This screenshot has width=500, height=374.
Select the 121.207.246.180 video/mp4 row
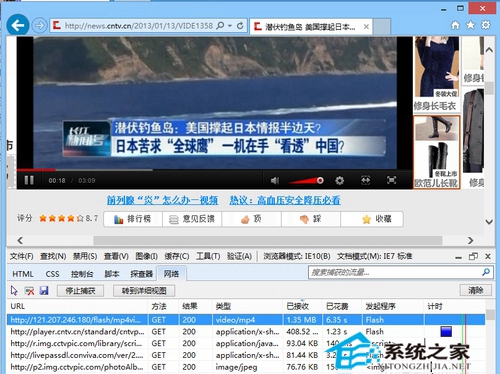[x=246, y=320]
